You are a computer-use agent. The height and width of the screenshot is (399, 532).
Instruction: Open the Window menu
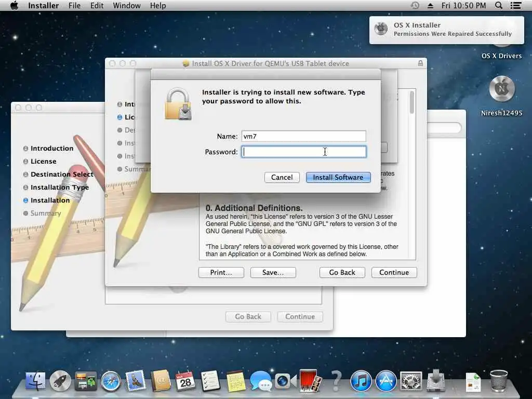127,5
